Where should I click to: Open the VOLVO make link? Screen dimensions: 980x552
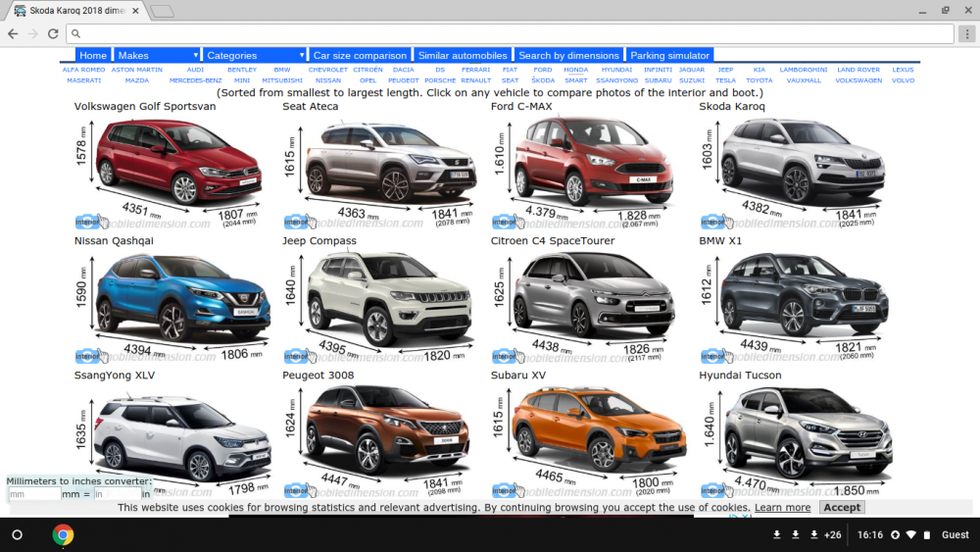[x=903, y=80]
